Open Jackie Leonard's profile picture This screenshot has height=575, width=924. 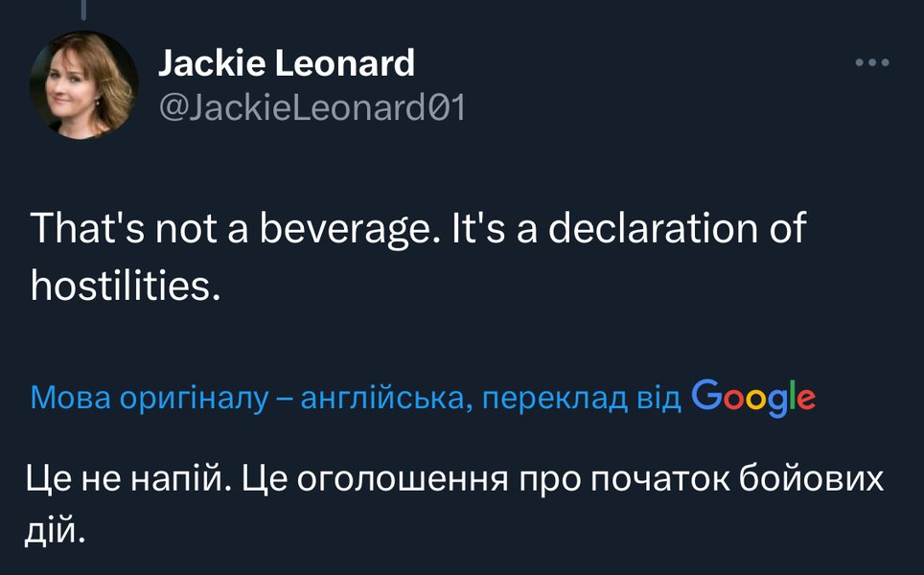click(84, 85)
